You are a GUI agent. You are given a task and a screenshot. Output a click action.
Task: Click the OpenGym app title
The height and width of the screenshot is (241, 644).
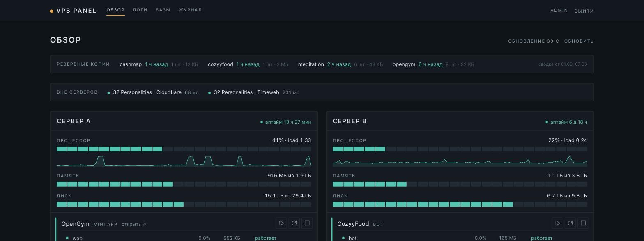click(75, 224)
